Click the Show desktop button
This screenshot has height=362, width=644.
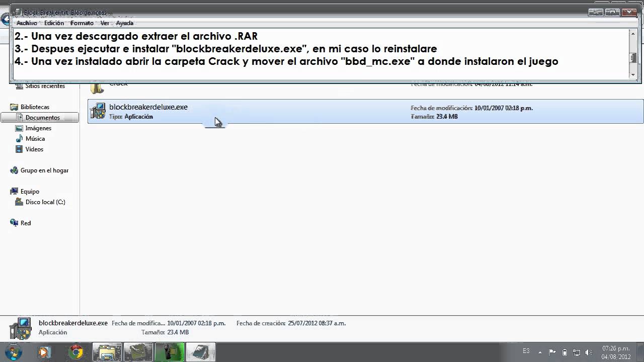[640, 352]
